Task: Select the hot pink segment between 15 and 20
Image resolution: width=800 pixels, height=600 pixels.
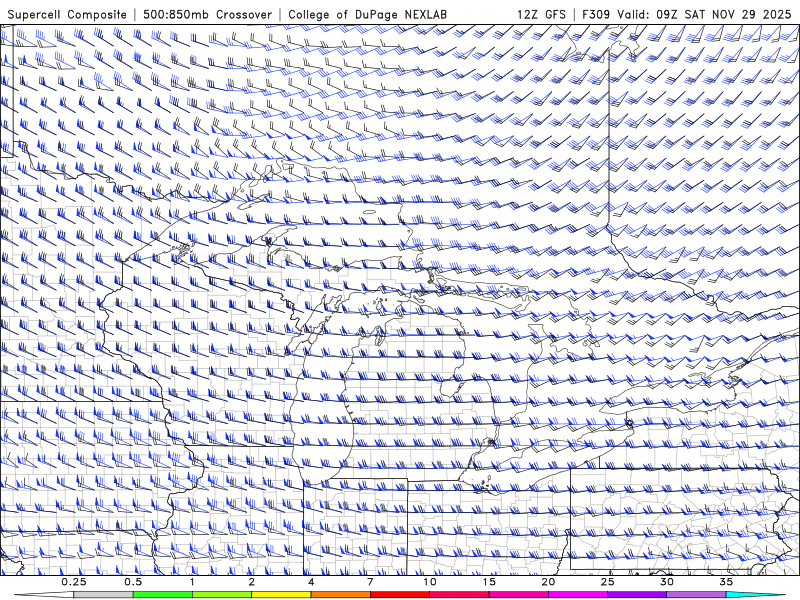Action: tap(518, 595)
